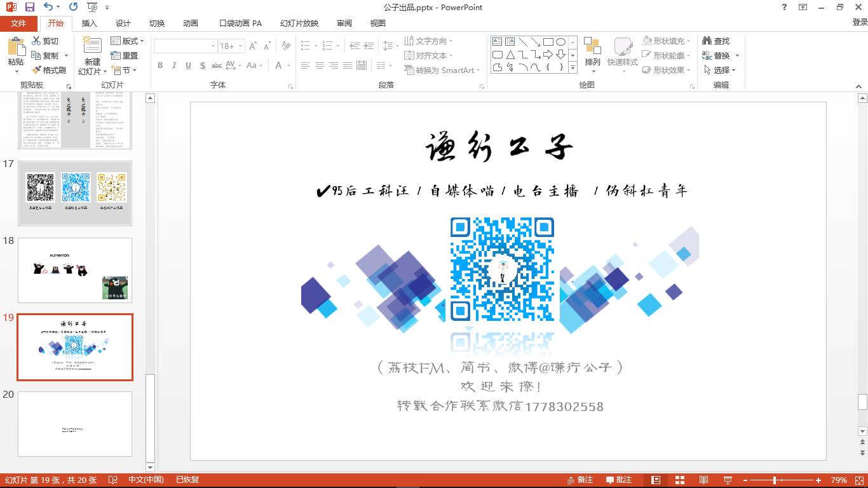Viewport: 868px width, 488px height.
Task: Toggle Strikethrough (abc) formatting
Action: click(x=217, y=65)
